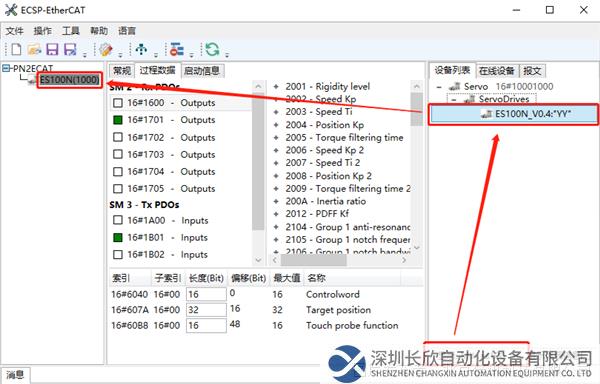
Task: Switch to the 报文 tab
Action: [532, 71]
